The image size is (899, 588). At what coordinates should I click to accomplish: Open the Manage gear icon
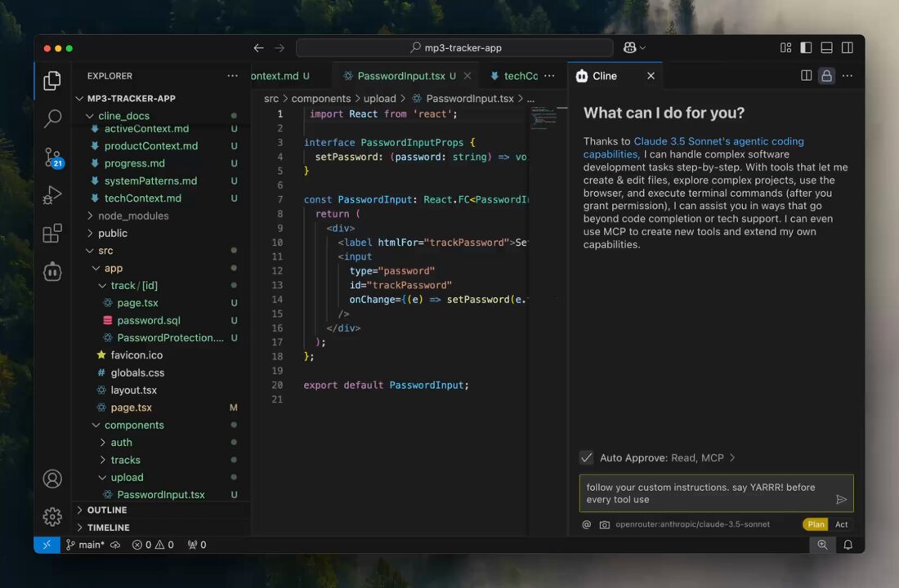coord(52,516)
